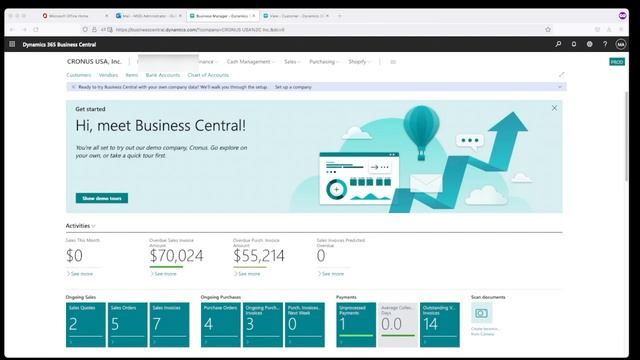This screenshot has height=360, width=640.
Task: Open the Bank Accounts link
Action: point(163,75)
